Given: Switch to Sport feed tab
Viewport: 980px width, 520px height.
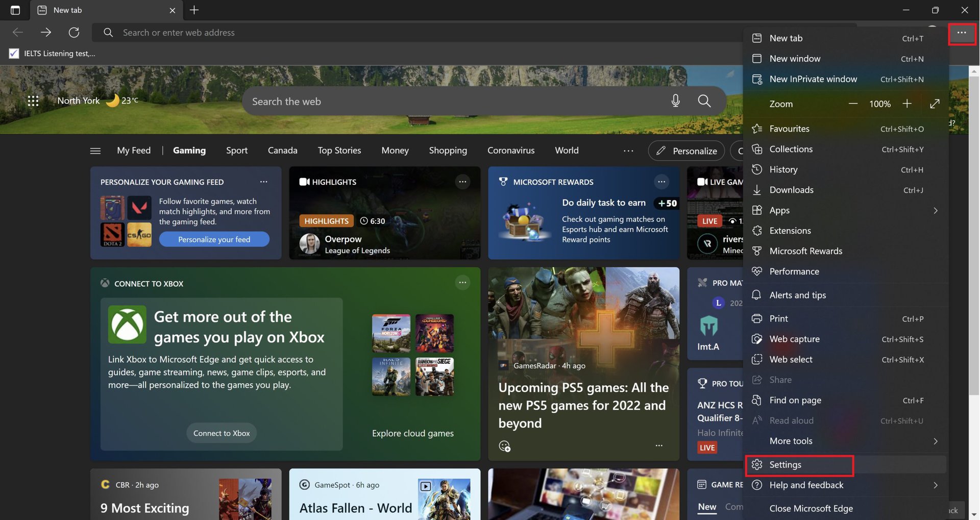Looking at the screenshot, I should click(237, 151).
